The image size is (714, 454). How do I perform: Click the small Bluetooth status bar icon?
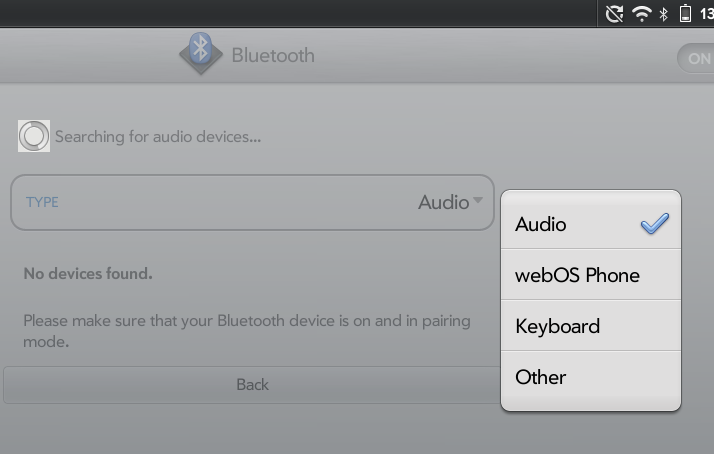(664, 14)
